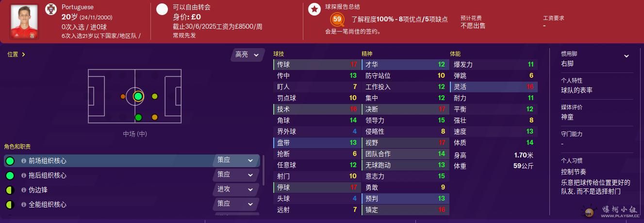Click the role list vertical scrollbar

(264, 170)
